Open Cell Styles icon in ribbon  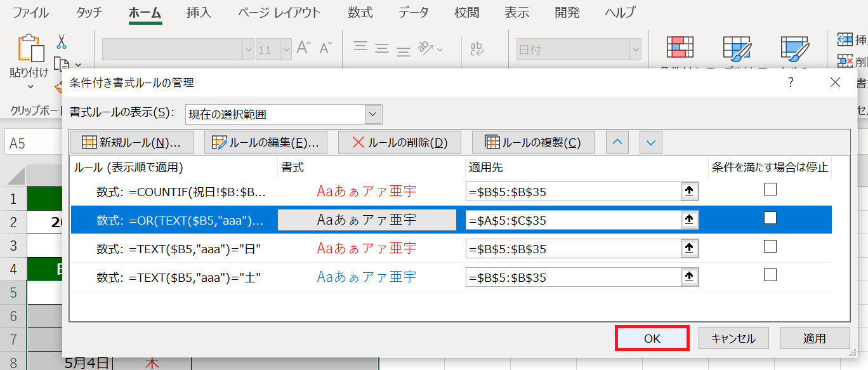(794, 48)
